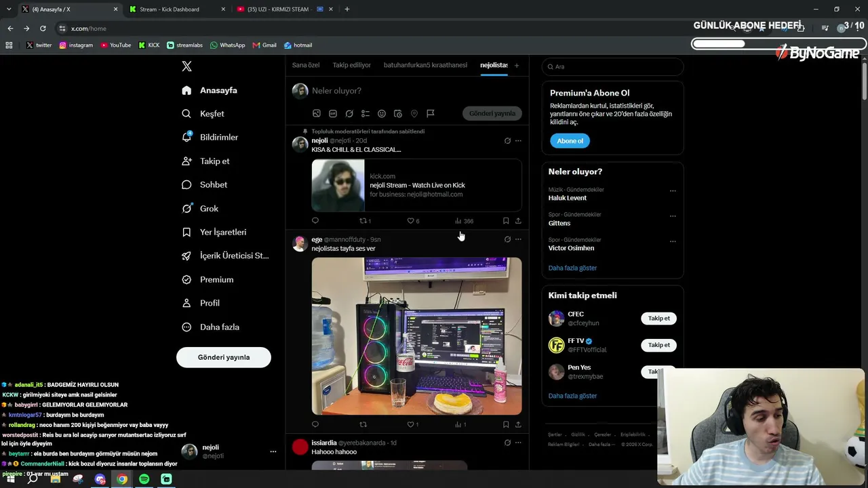The width and height of the screenshot is (868, 488).
Task: Click Daha fazla göster under trends
Action: (572, 268)
